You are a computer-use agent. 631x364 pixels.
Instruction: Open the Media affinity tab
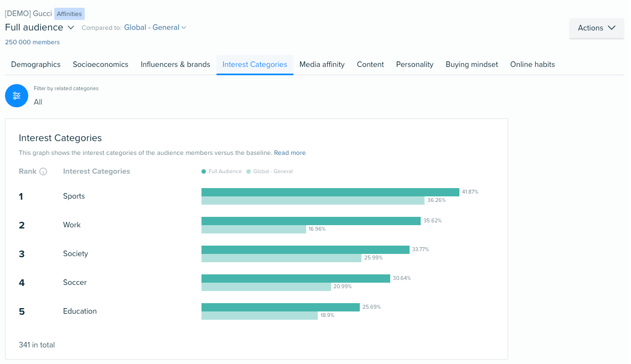(x=322, y=64)
